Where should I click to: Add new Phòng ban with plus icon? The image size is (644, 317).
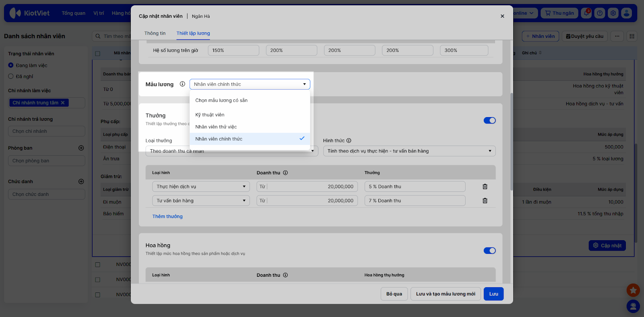point(81,148)
